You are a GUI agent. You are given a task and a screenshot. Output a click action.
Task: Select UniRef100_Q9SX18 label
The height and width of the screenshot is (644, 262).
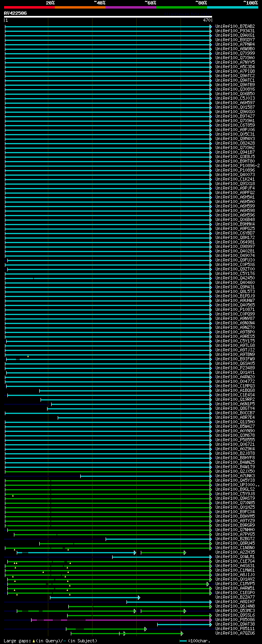235,184
